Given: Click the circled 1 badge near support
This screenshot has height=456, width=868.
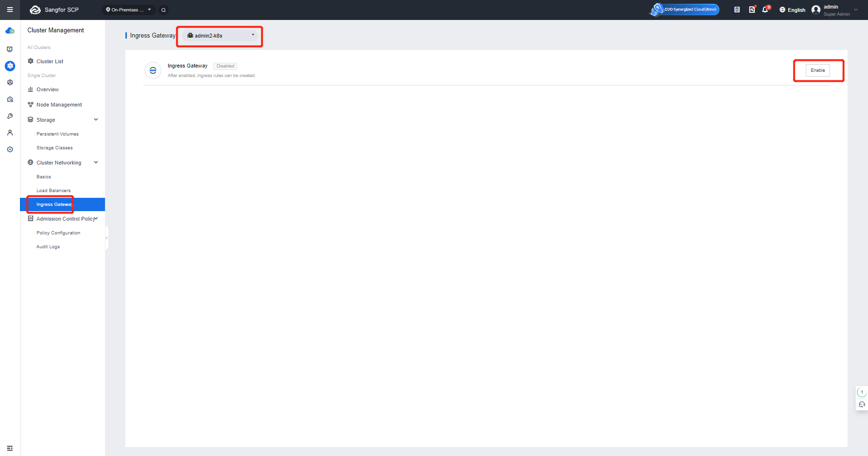Looking at the screenshot, I should (862, 392).
